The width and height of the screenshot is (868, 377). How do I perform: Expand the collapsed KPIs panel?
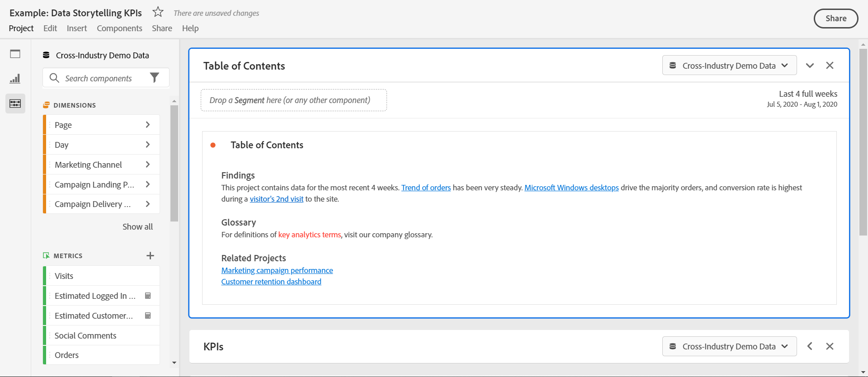pyautogui.click(x=810, y=346)
